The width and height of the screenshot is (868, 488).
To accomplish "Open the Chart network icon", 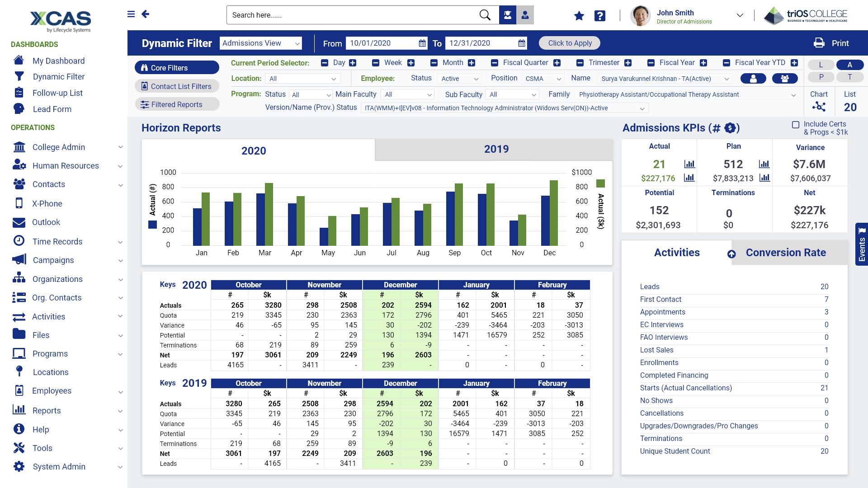I will point(819,107).
